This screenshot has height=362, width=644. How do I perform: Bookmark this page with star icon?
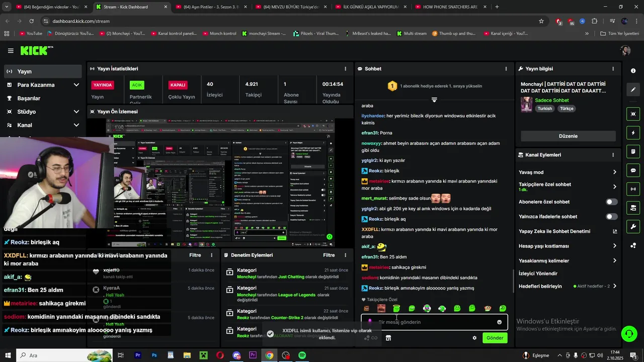[541, 21]
